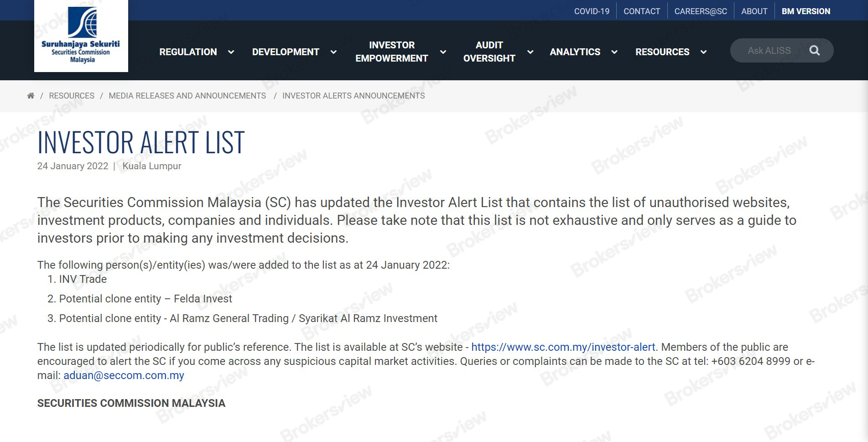Expand the Analytics menu chevron
Image resolution: width=868 pixels, height=442 pixels.
coord(614,52)
